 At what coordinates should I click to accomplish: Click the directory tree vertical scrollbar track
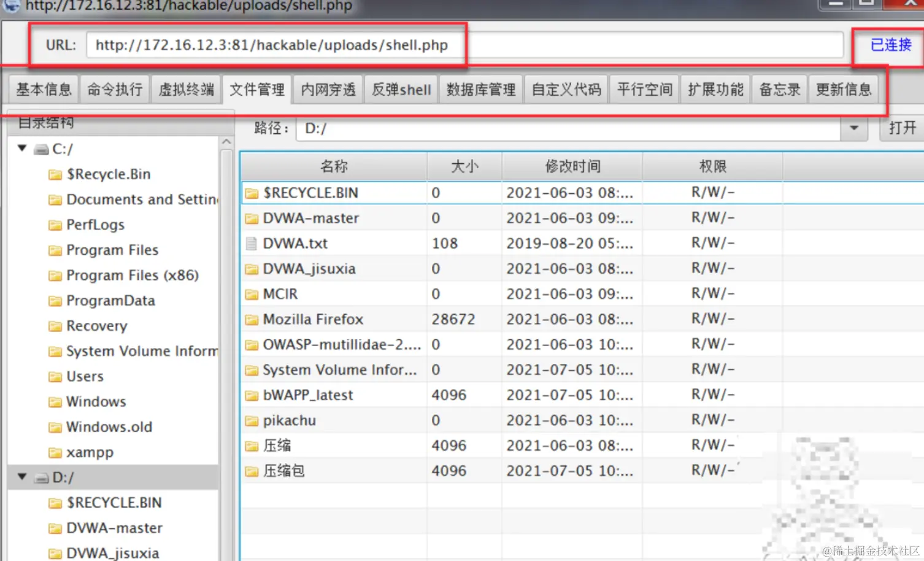pos(226,356)
